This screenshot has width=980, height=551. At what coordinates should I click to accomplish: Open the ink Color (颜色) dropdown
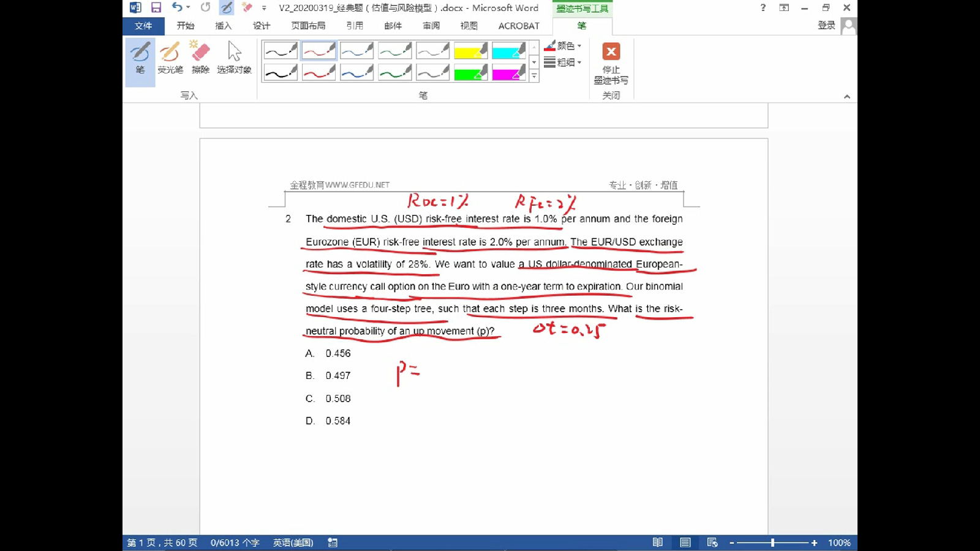563,46
